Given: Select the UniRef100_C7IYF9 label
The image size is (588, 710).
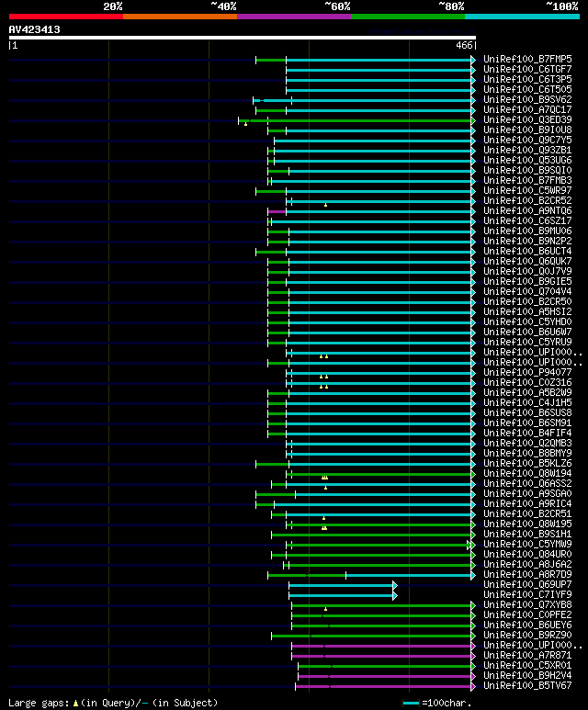Looking at the screenshot, I should 527,594.
